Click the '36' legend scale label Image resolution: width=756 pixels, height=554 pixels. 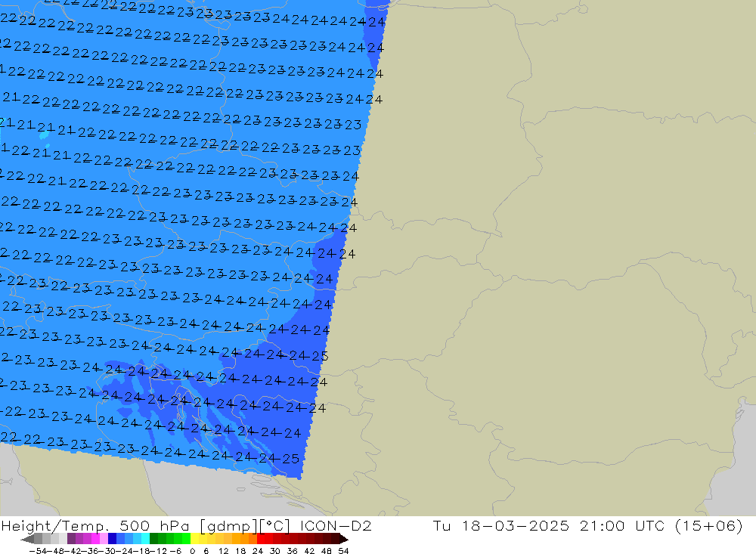click(292, 551)
